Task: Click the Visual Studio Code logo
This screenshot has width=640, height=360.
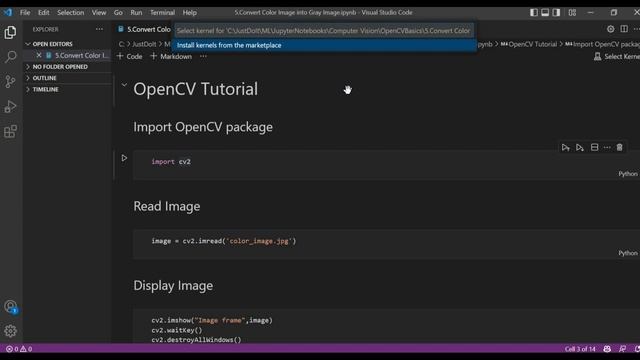Action: 8,13
